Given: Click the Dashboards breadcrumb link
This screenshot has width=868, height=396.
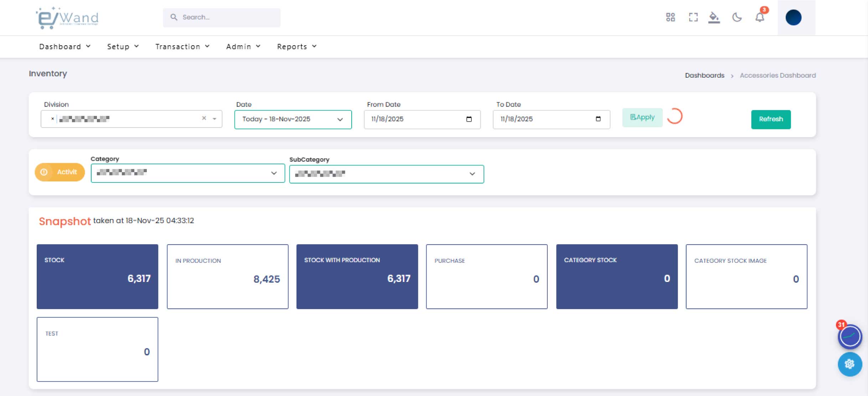Looking at the screenshot, I should click(704, 75).
